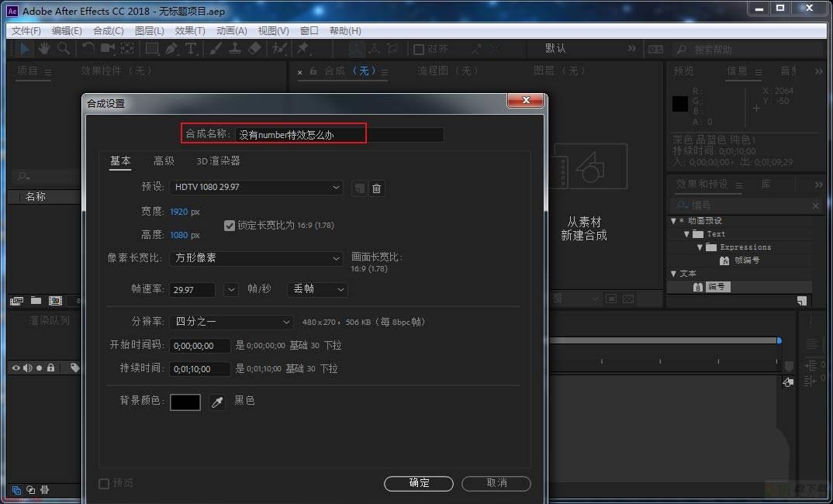Switch to the 高级 tab in dialog
833x504 pixels.
164,161
